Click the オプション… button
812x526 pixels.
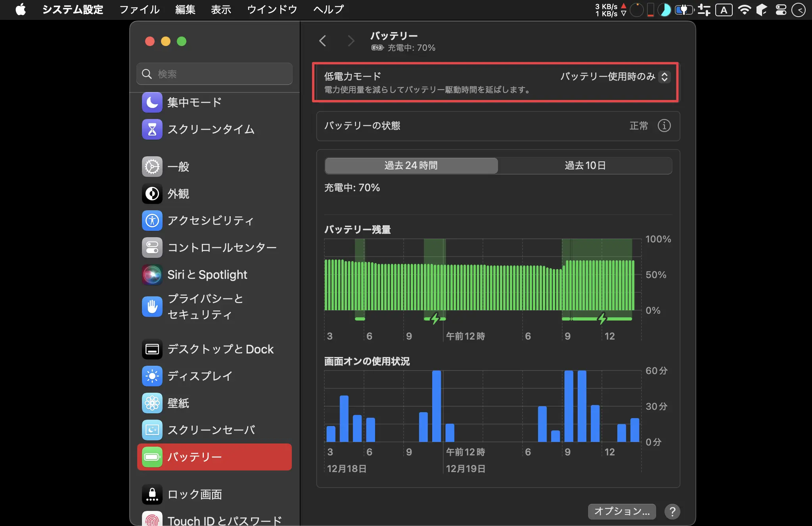click(x=622, y=511)
